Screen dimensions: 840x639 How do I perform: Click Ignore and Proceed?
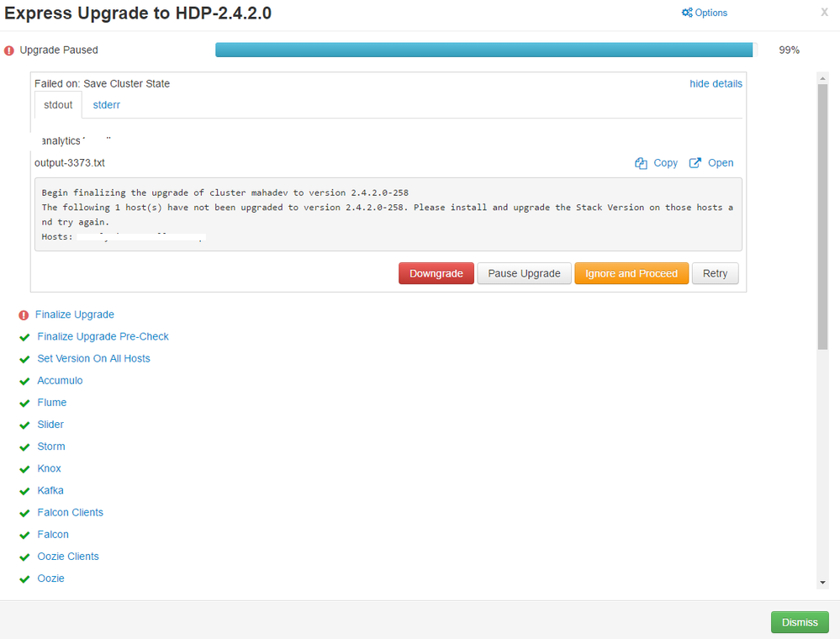[x=631, y=273]
